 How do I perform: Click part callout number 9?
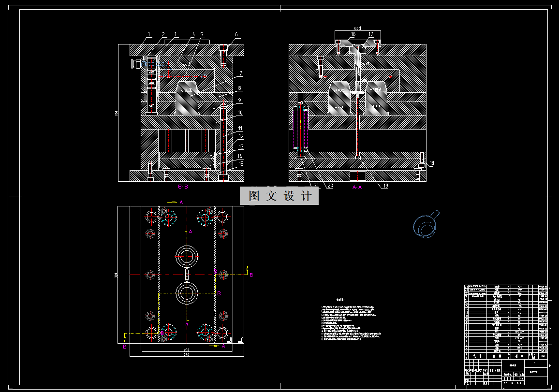(x=239, y=101)
